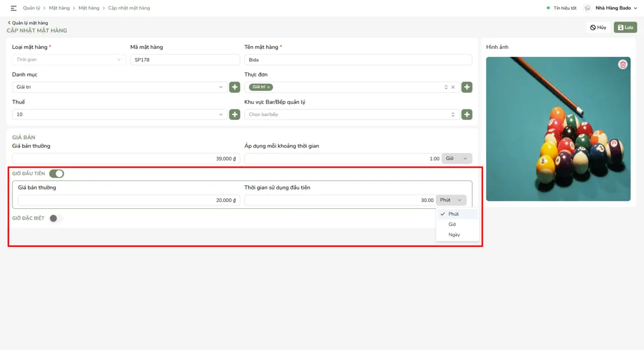The image size is (644, 350).
Task: Go to the Quản lý breadcrumb
Action: point(32,8)
